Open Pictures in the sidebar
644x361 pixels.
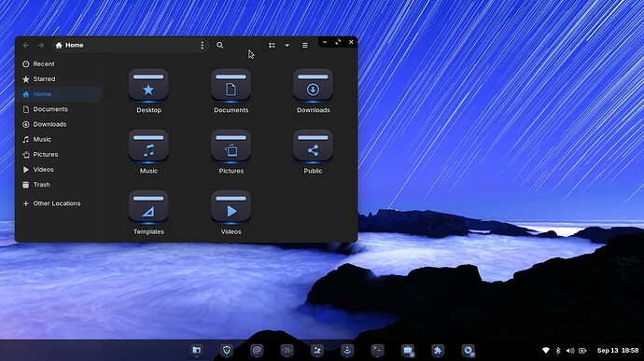coord(60,155)
